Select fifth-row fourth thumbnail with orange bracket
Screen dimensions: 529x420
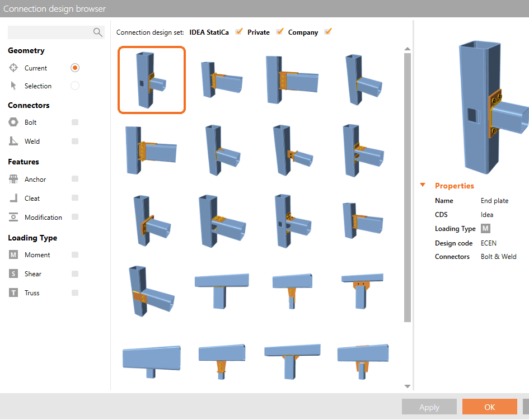(363, 362)
